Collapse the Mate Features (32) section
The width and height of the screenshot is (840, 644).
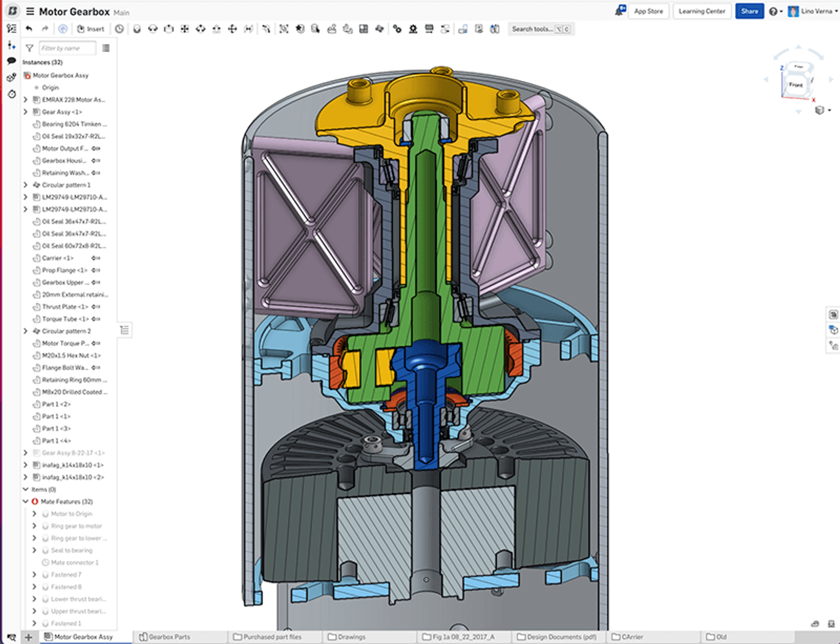tap(26, 501)
